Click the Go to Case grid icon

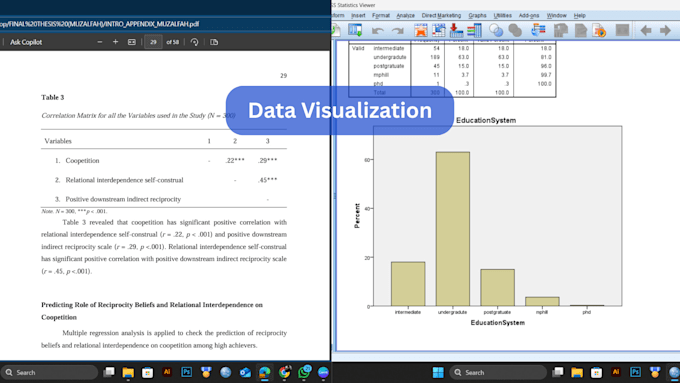point(438,30)
